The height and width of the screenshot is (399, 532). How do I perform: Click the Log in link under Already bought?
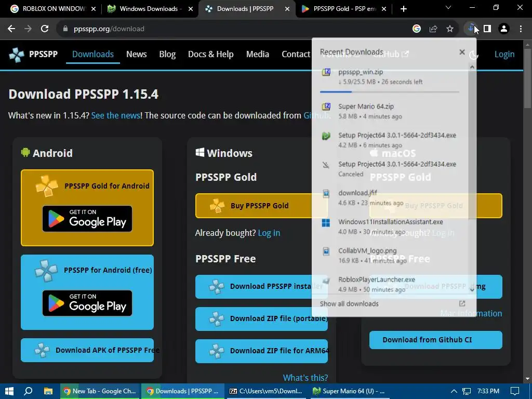point(269,233)
